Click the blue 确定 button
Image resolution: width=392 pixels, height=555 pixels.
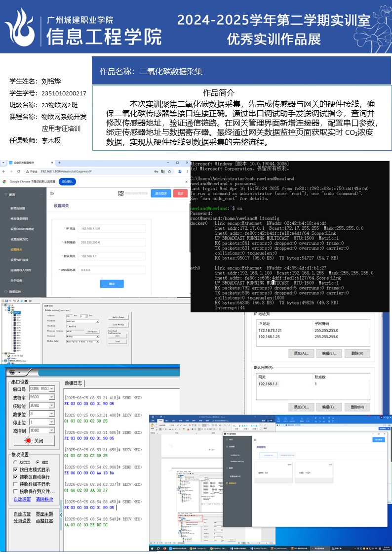112,284
